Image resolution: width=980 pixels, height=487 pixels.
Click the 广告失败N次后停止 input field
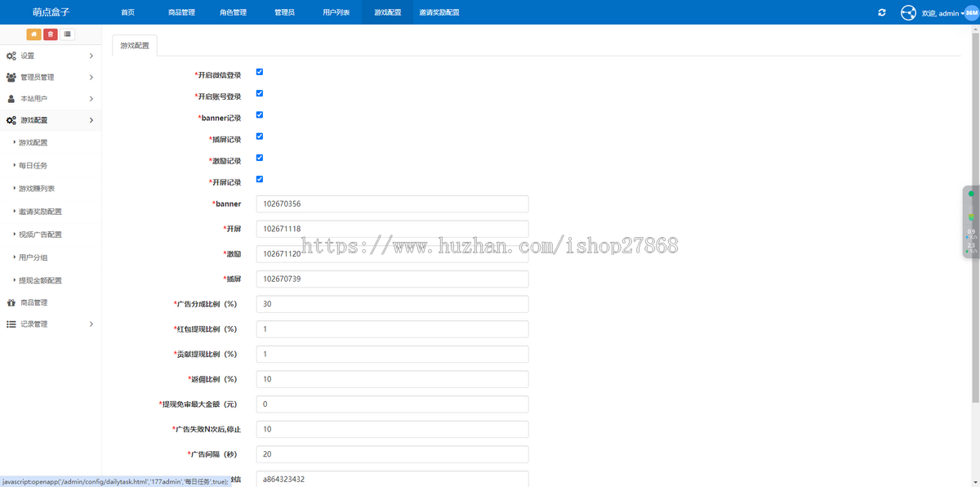[x=392, y=429]
